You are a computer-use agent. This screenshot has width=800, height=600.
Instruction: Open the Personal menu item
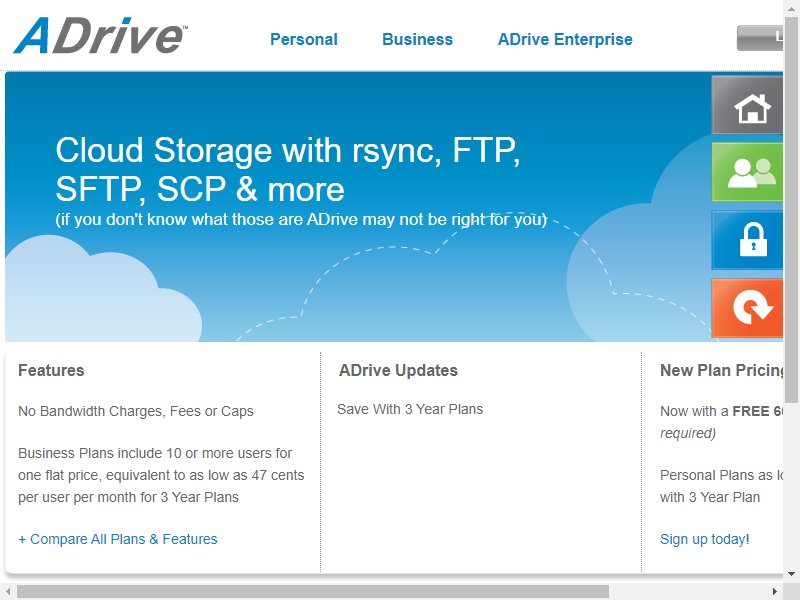[304, 39]
